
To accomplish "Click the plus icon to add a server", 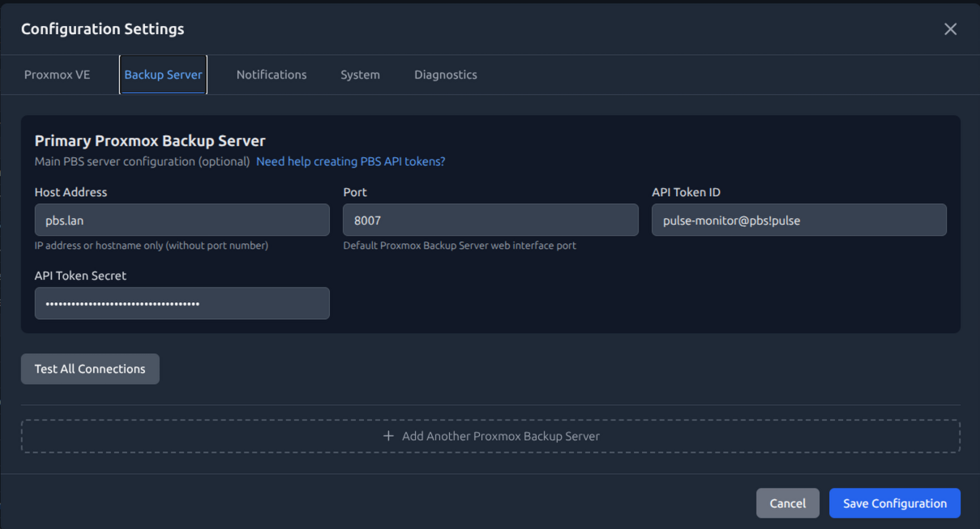I will 388,436.
